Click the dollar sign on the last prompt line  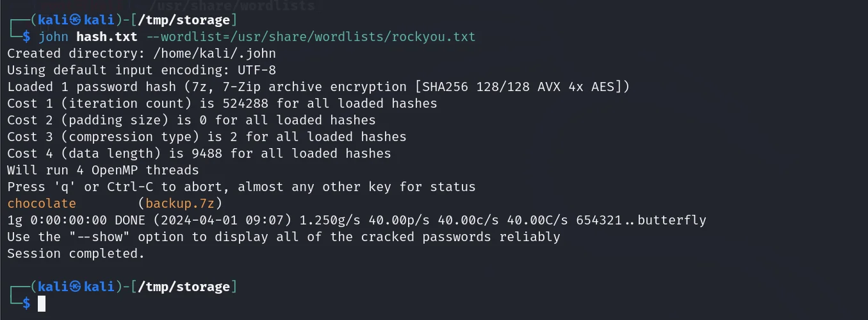[26, 303]
